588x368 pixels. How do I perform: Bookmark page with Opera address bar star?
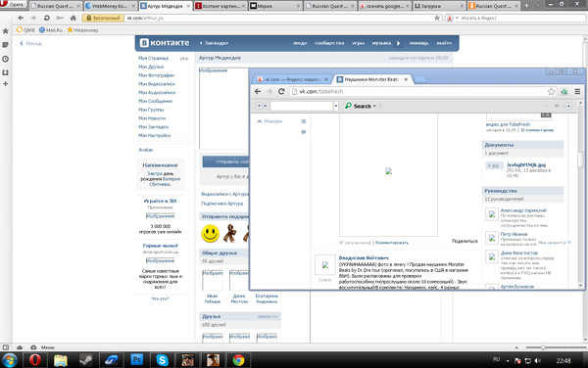(437, 18)
